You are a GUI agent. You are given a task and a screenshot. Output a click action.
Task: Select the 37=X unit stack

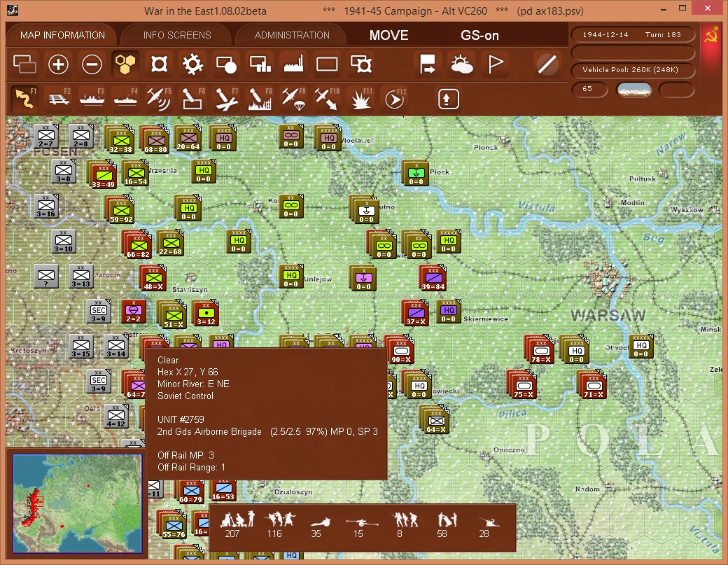tap(416, 313)
